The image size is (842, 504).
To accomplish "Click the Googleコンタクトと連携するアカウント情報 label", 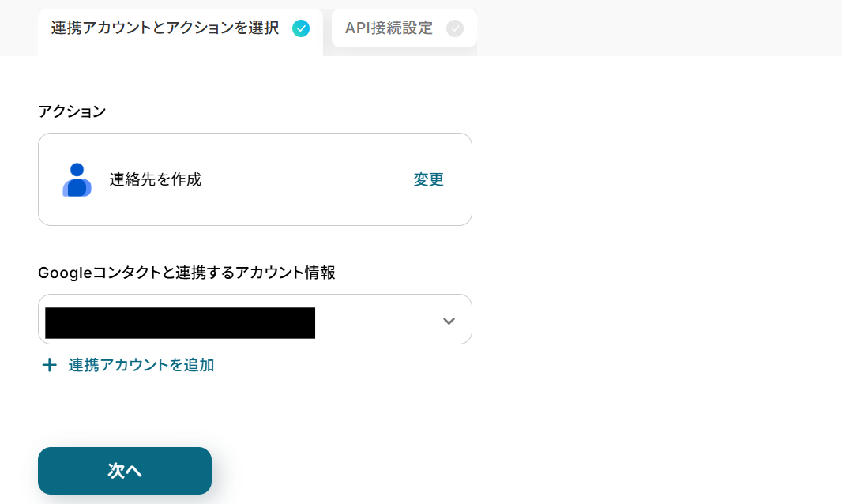I will point(186,273).
